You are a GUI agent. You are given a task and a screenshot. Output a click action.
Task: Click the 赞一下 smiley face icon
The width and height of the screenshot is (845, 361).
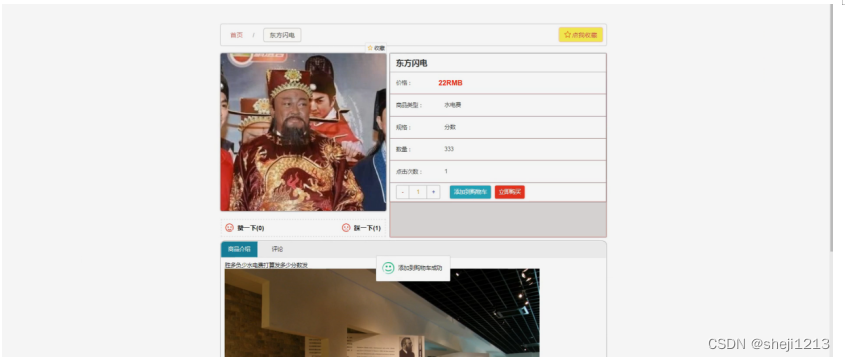pyautogui.click(x=230, y=228)
